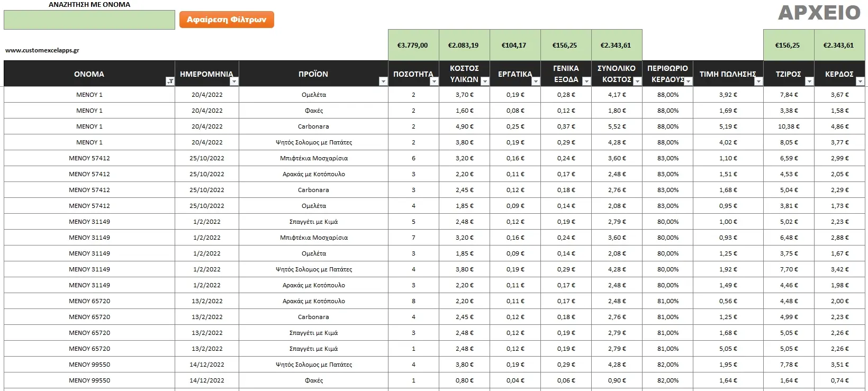
Task: Select the 14/12/2022 date in Φακές row
Action: click(x=207, y=380)
